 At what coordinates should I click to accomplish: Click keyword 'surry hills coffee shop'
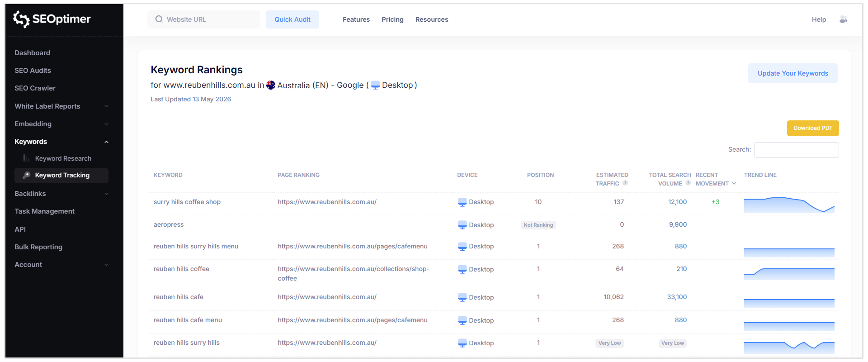click(187, 202)
